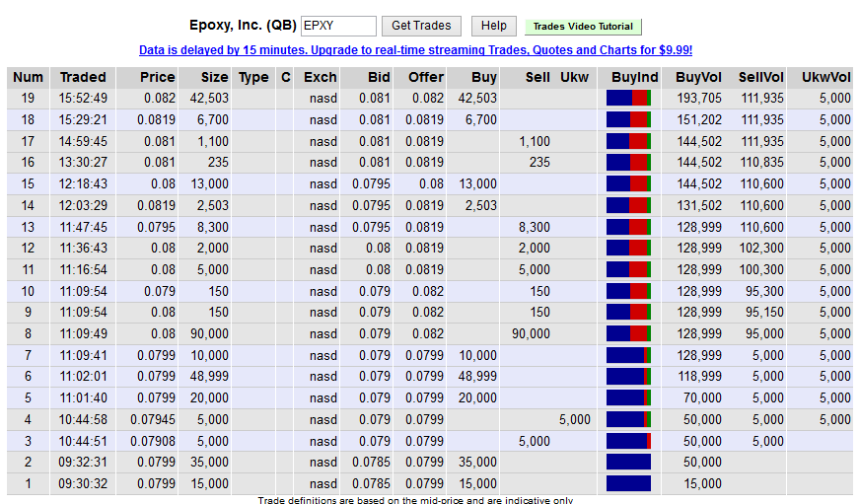Screen dimensions: 859x504
Task: Select the Type column header
Action: (x=253, y=77)
